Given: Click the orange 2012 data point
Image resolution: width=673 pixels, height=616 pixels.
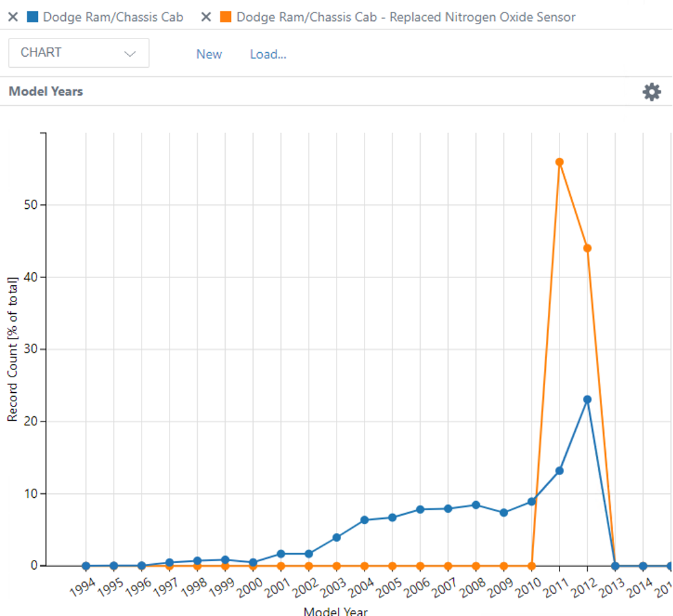Looking at the screenshot, I should pyautogui.click(x=587, y=248).
